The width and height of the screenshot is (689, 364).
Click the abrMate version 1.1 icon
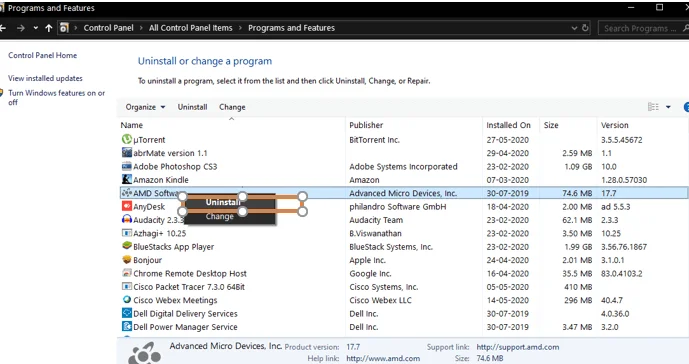(x=127, y=153)
